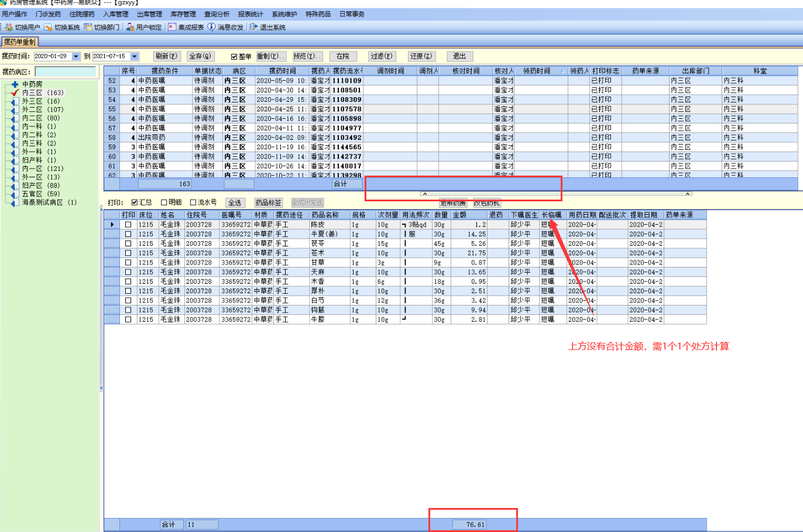The width and height of the screenshot is (803, 532).
Task: Click the 切换用户 switch user toolbar icon
Action: pyautogui.click(x=9, y=27)
